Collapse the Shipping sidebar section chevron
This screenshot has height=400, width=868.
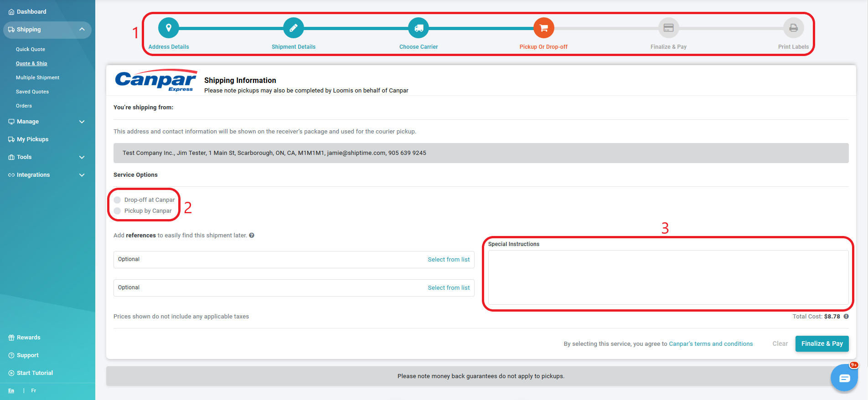coord(82,30)
